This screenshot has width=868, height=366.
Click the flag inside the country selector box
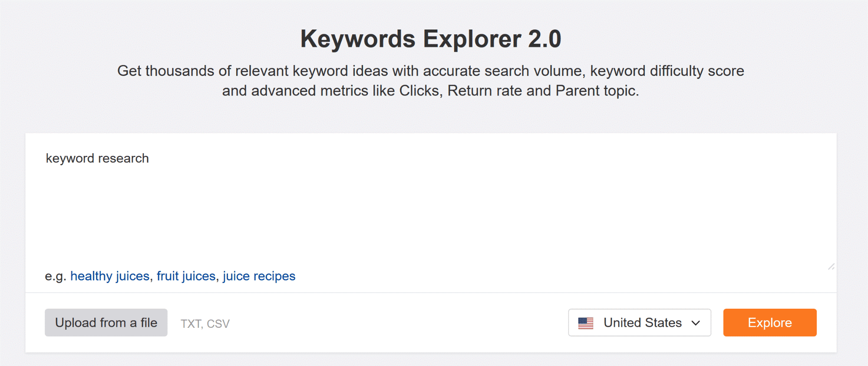coord(586,323)
